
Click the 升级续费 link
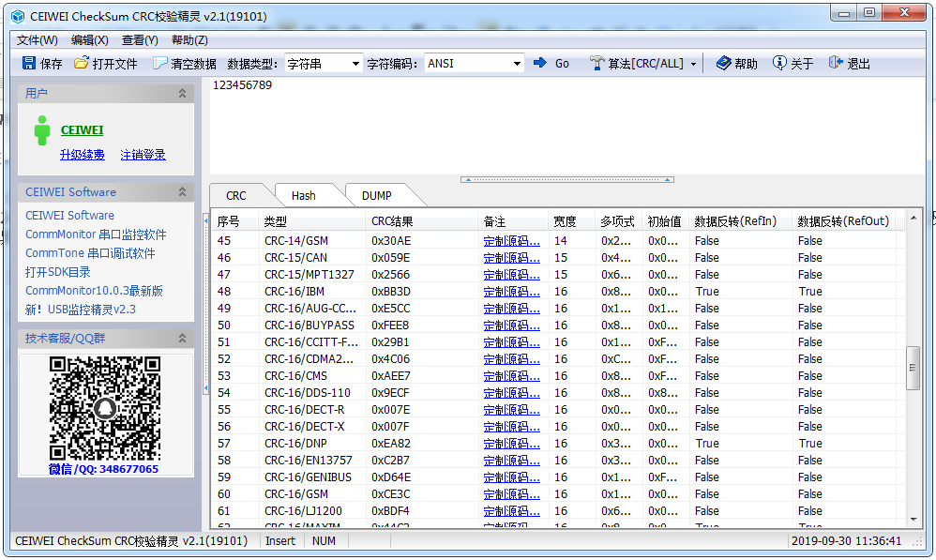tap(83, 155)
